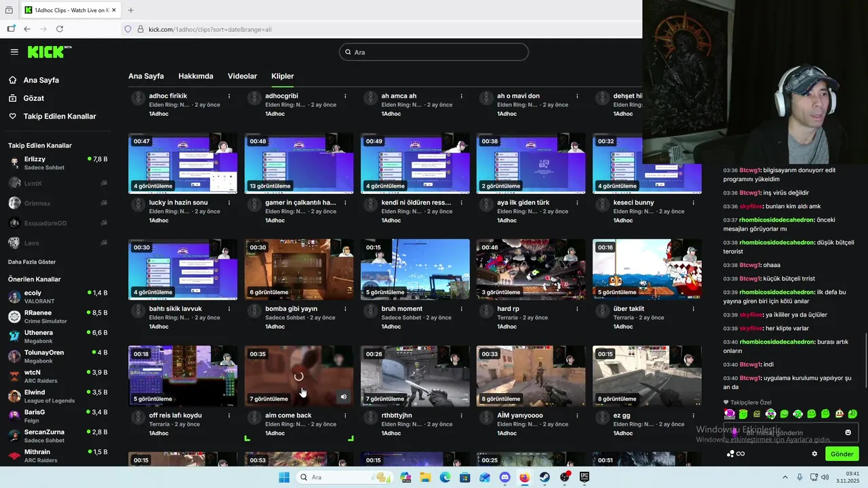
Task: Open options menu for ah amca ah clip
Action: coord(461,96)
